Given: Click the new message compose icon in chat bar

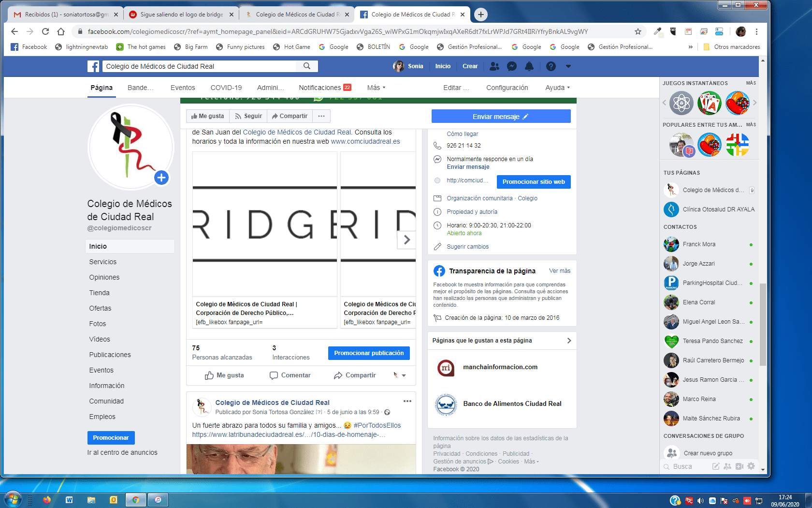Looking at the screenshot, I should 716,466.
